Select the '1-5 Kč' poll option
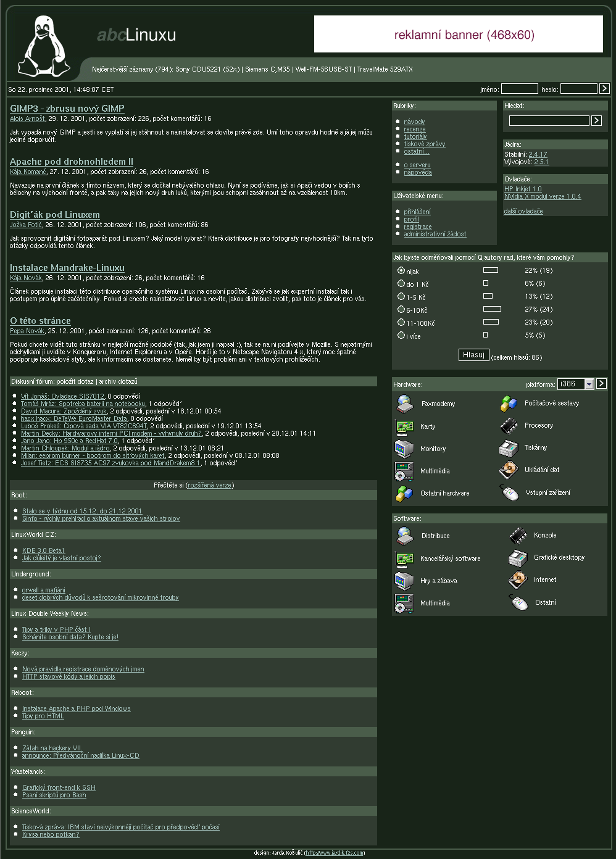Screen dimensions: 616x859 pos(401,296)
